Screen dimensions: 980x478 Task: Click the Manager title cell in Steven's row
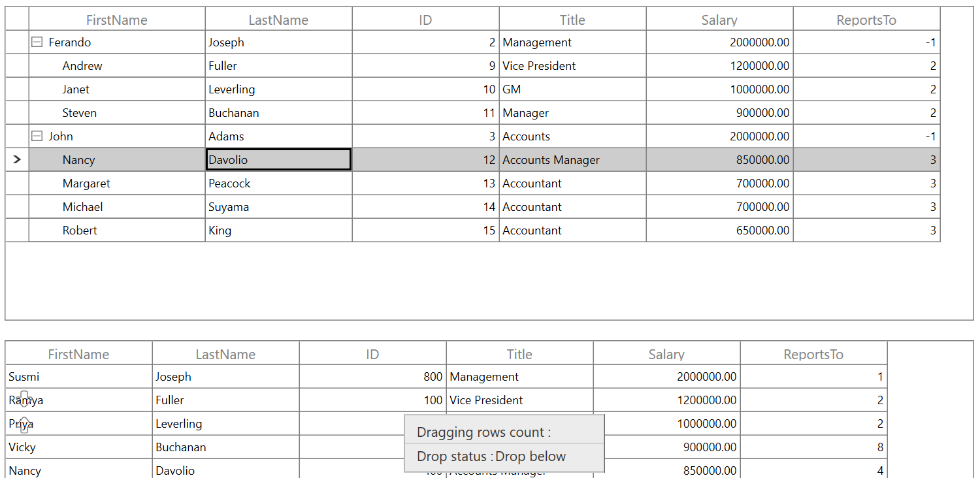(573, 113)
